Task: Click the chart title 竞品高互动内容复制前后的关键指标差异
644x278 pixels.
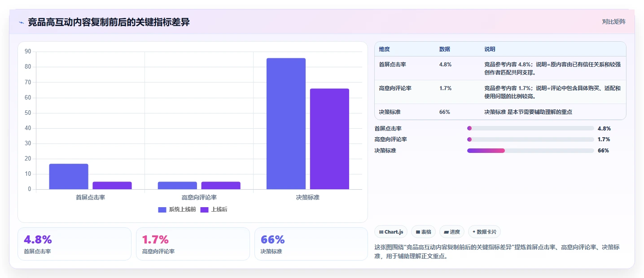Action: pyautogui.click(x=109, y=22)
